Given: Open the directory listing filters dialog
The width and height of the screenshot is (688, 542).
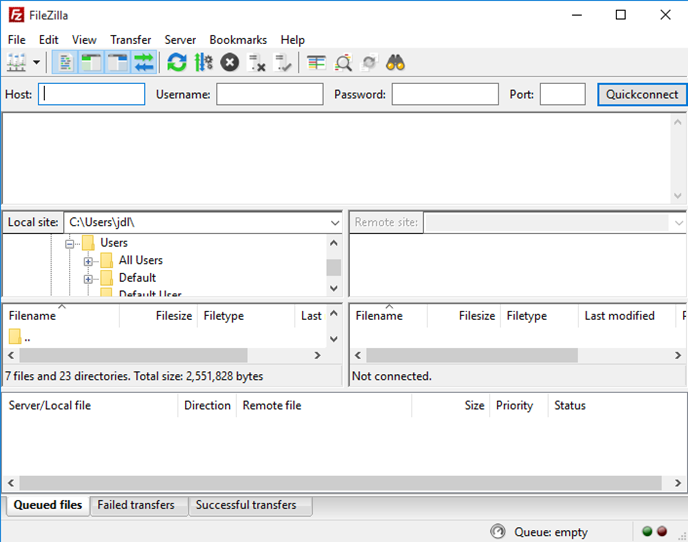Looking at the screenshot, I should click(x=316, y=62).
